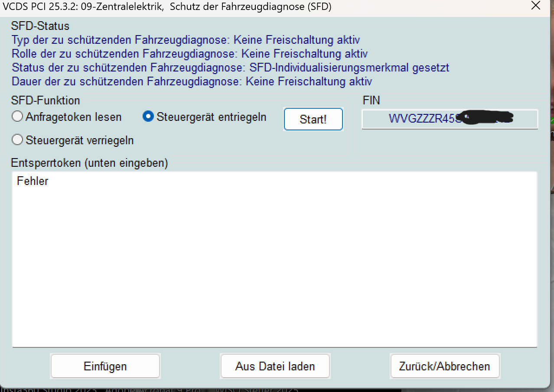
Task: Click the FIN label above the field
Action: (x=371, y=101)
